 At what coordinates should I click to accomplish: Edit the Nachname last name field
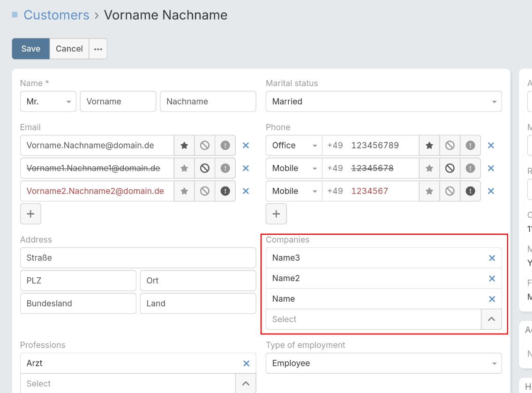click(x=208, y=101)
